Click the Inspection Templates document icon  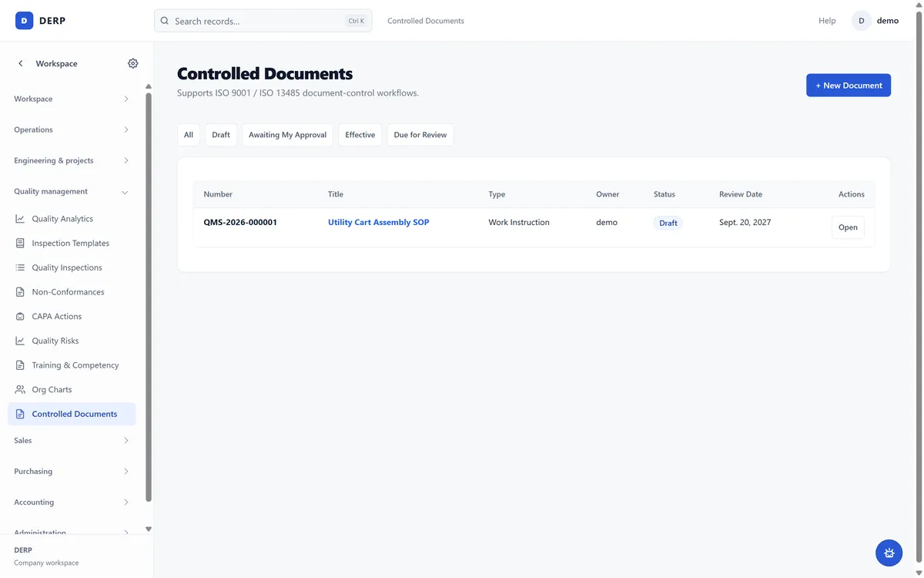pos(20,243)
